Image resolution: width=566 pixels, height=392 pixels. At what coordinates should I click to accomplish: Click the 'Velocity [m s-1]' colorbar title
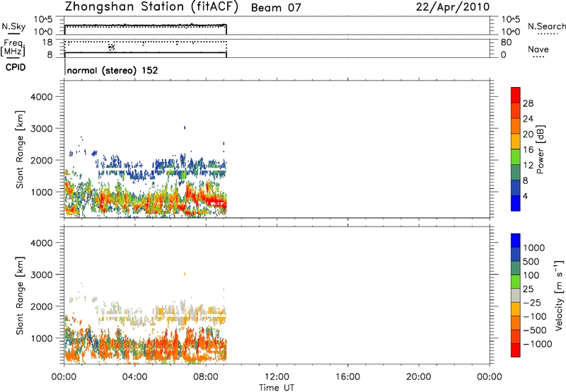coord(559,295)
